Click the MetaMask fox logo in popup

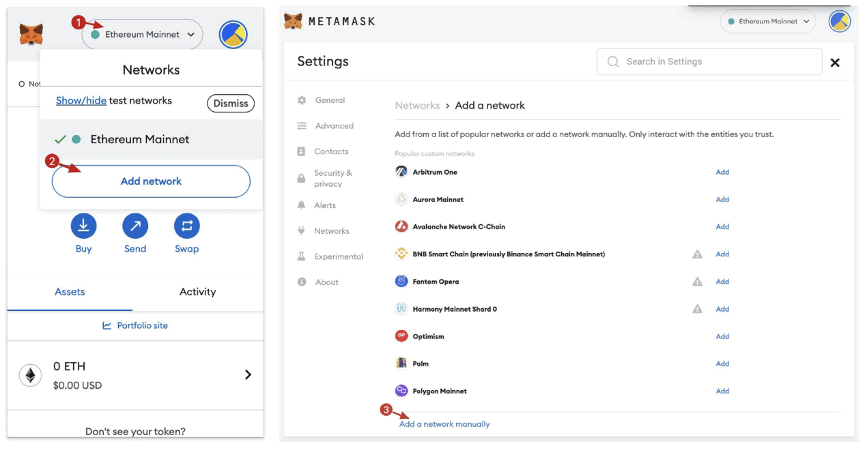pyautogui.click(x=31, y=34)
